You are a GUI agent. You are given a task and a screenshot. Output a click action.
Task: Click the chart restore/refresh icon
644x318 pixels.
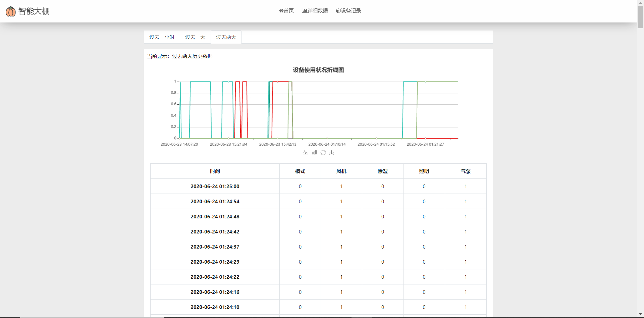[x=323, y=153]
